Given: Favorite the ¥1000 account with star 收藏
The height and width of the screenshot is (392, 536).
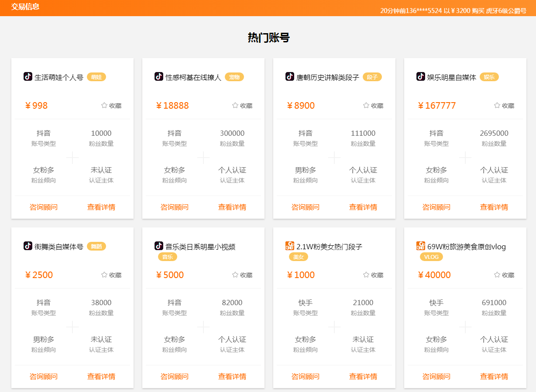Looking at the screenshot, I should (x=373, y=275).
